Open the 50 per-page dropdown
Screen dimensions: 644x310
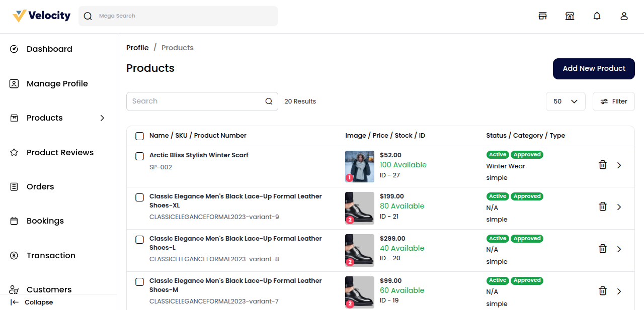pyautogui.click(x=565, y=101)
